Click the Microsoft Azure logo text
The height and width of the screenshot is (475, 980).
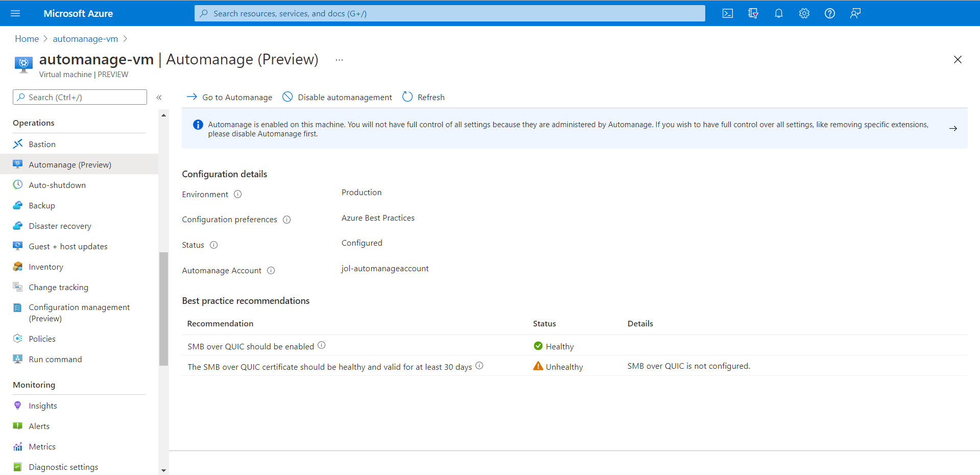pyautogui.click(x=78, y=13)
